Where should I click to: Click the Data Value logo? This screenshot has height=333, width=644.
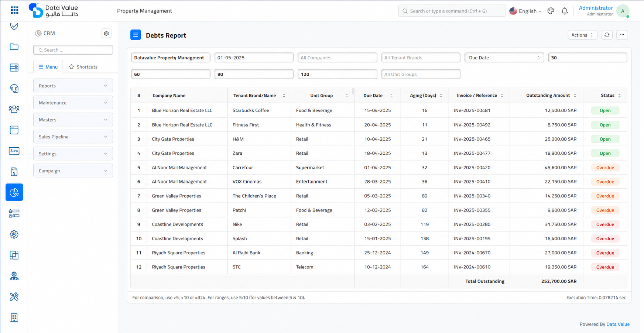tap(53, 11)
